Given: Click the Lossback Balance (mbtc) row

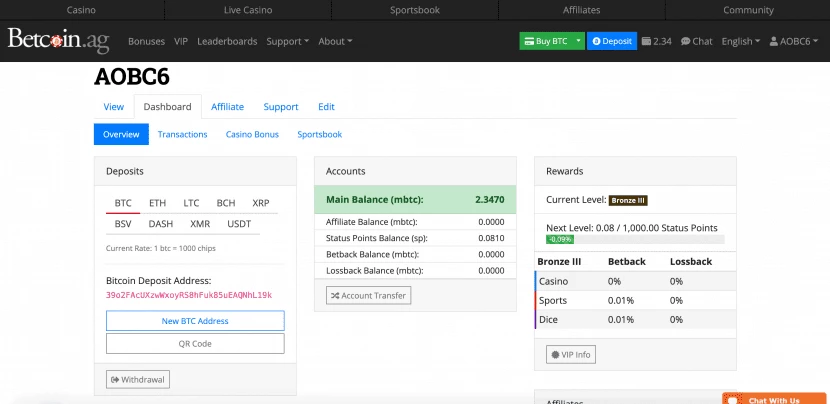Looking at the screenshot, I should click(x=415, y=271).
